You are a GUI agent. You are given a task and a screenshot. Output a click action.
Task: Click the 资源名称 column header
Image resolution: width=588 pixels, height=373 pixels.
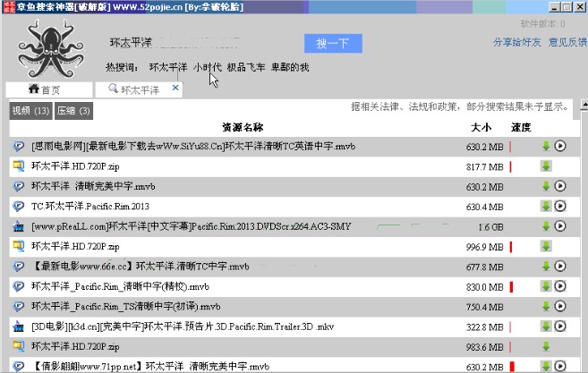(x=243, y=127)
